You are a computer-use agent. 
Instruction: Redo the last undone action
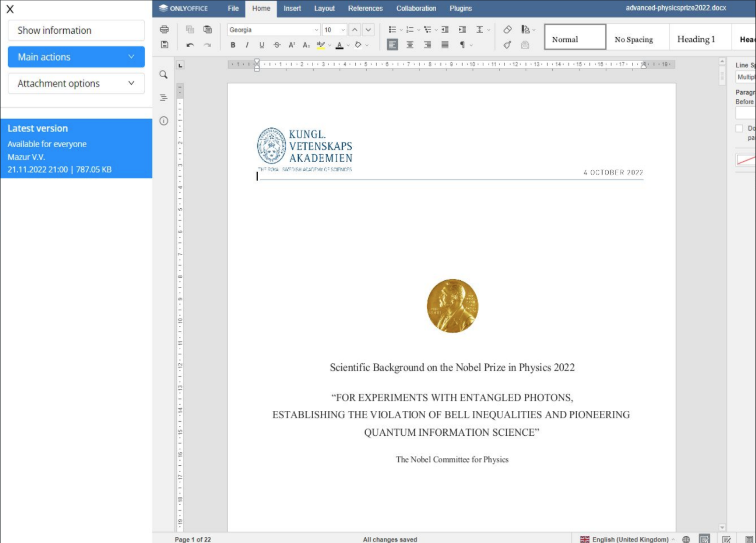pos(207,45)
